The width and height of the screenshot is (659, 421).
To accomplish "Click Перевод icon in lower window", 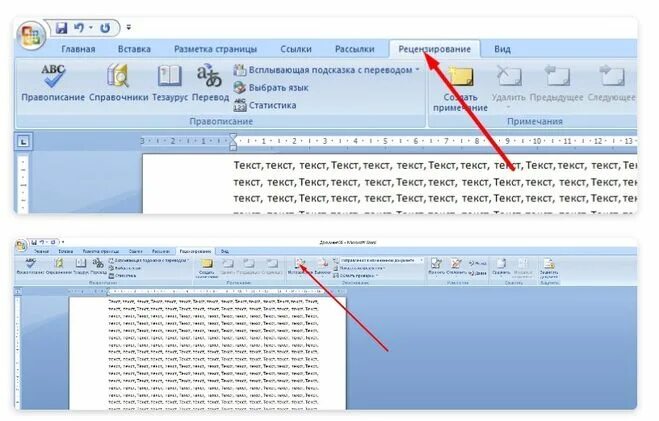I will click(x=98, y=267).
